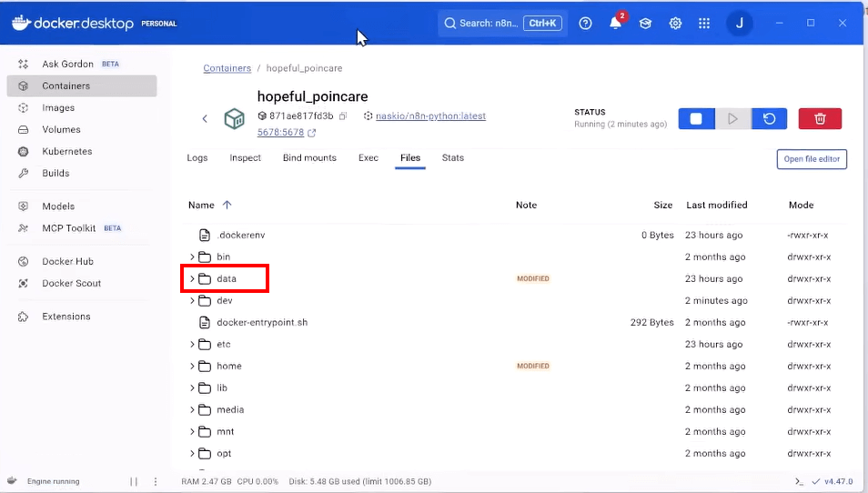This screenshot has height=493, width=868.
Task: Copy the container ID 871ae817fd3b
Action: 343,116
